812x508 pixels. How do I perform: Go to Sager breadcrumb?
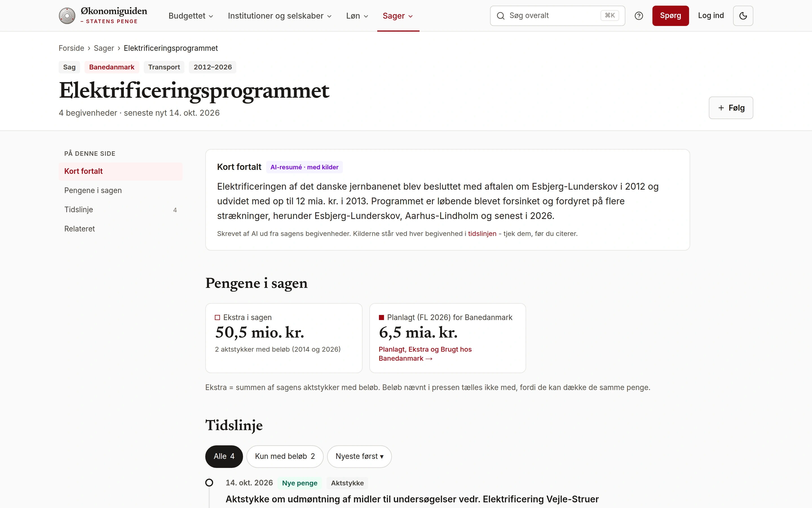click(x=104, y=48)
